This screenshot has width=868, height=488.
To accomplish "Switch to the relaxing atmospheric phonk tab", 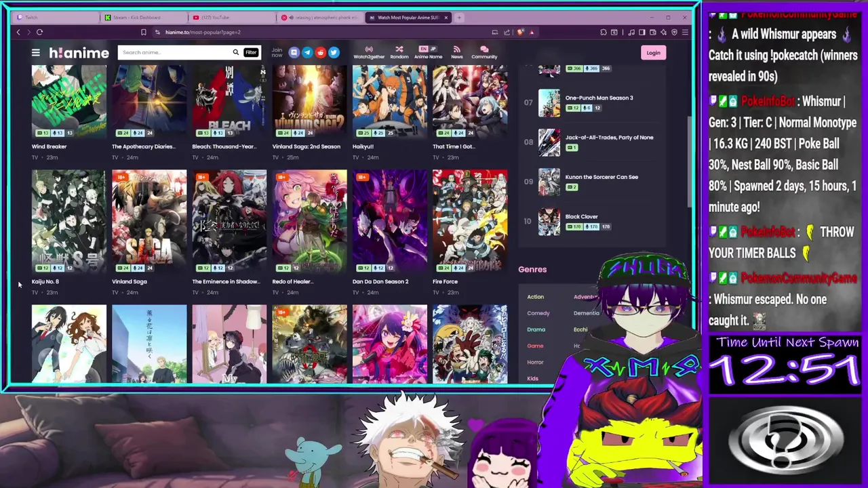I will (x=319, y=18).
